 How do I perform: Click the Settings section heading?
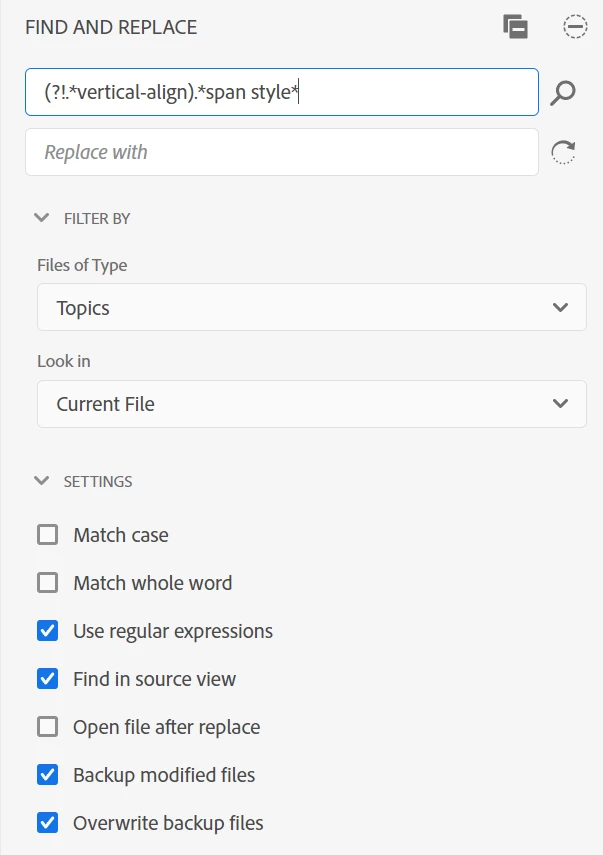[98, 481]
